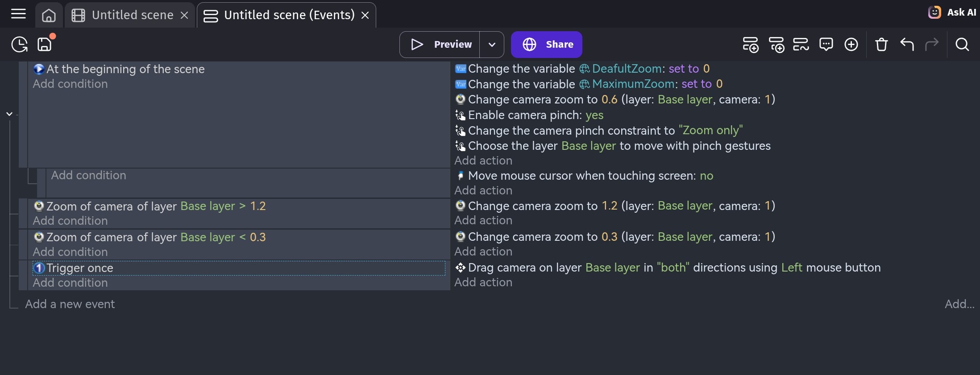
Task: Click the "yes" value of Enable camera pinch
Action: point(594,115)
